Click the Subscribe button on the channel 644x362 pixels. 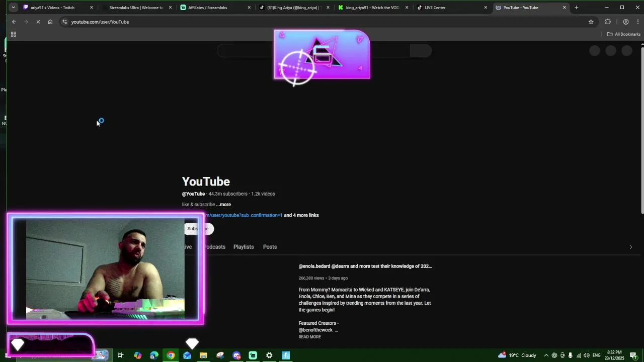coord(199,229)
